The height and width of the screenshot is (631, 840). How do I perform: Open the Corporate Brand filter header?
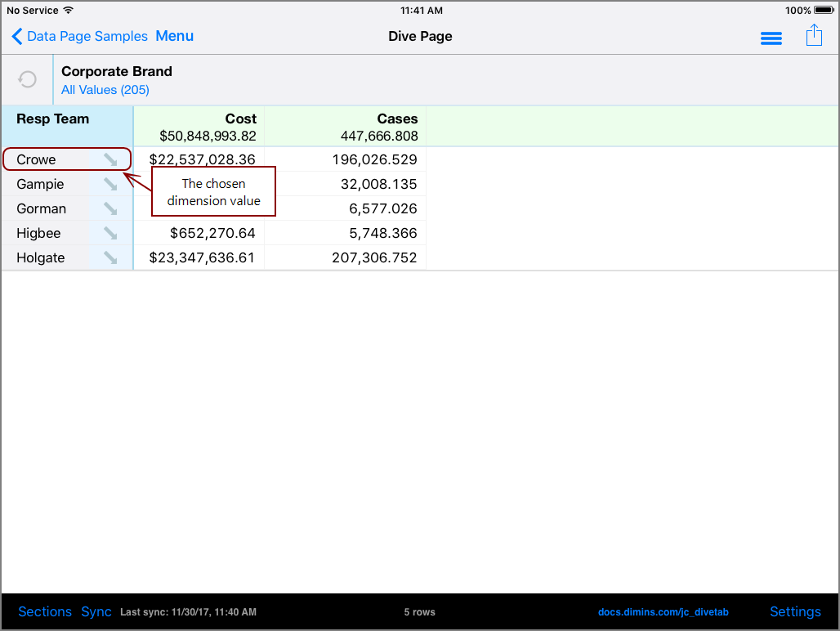point(116,71)
